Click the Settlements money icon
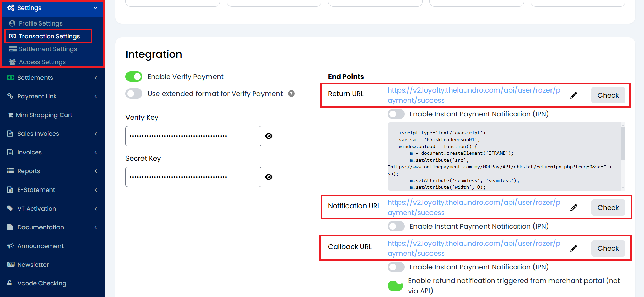This screenshot has width=644, height=297. pyautogui.click(x=11, y=78)
